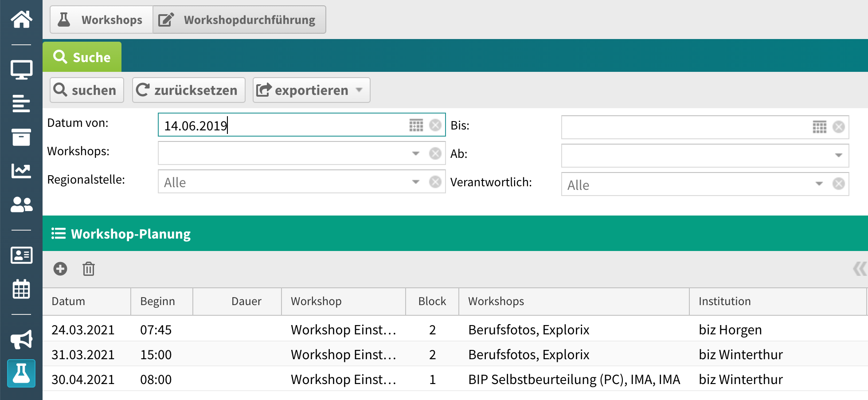
Task: Switch to the Workshops tab
Action: coord(102,20)
